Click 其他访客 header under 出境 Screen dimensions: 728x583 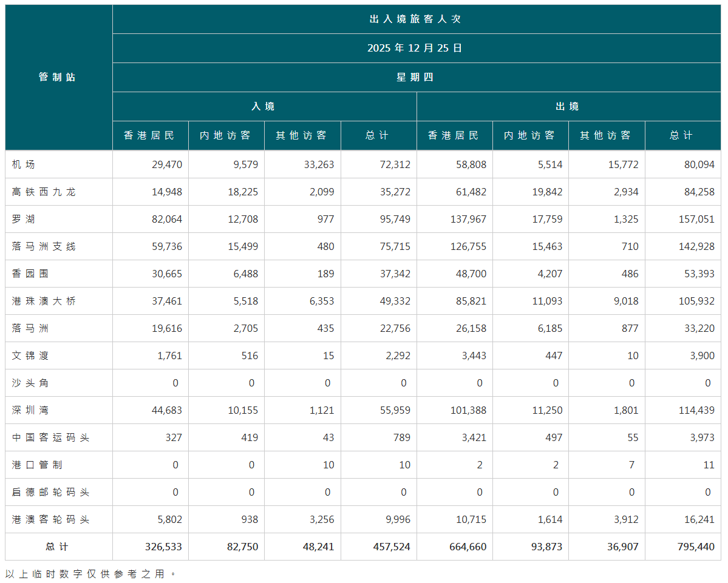tap(606, 135)
